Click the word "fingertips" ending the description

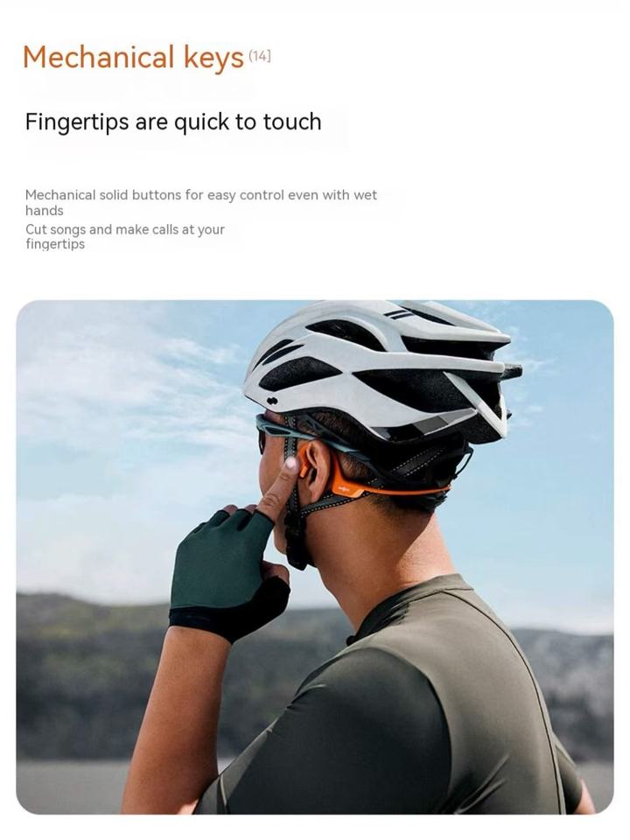point(54,244)
